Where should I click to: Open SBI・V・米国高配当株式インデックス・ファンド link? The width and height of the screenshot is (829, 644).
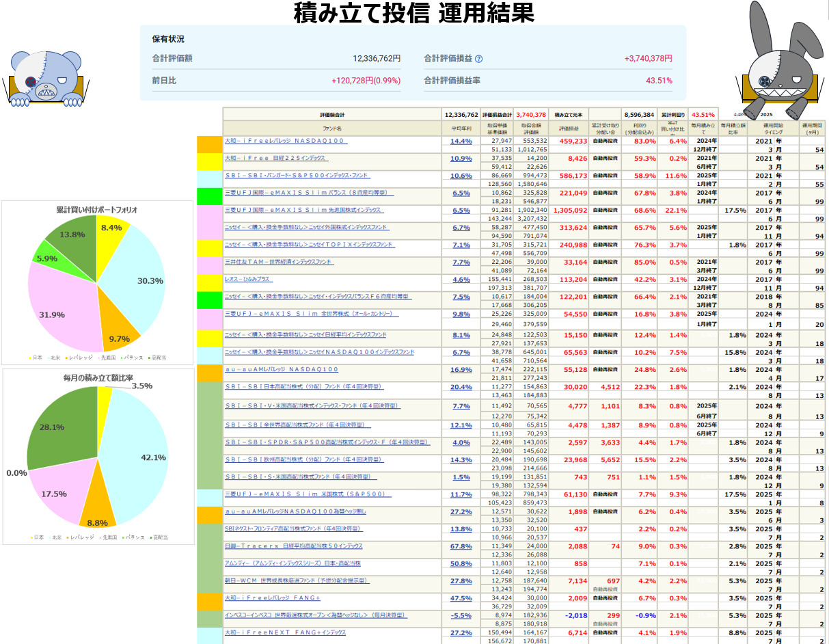312,406
